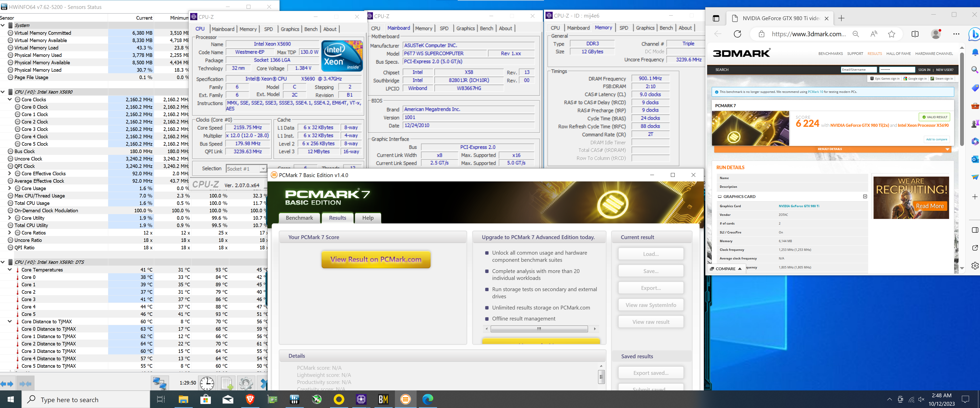
Task: Click View Result on PCMark.com button
Action: pyautogui.click(x=376, y=259)
